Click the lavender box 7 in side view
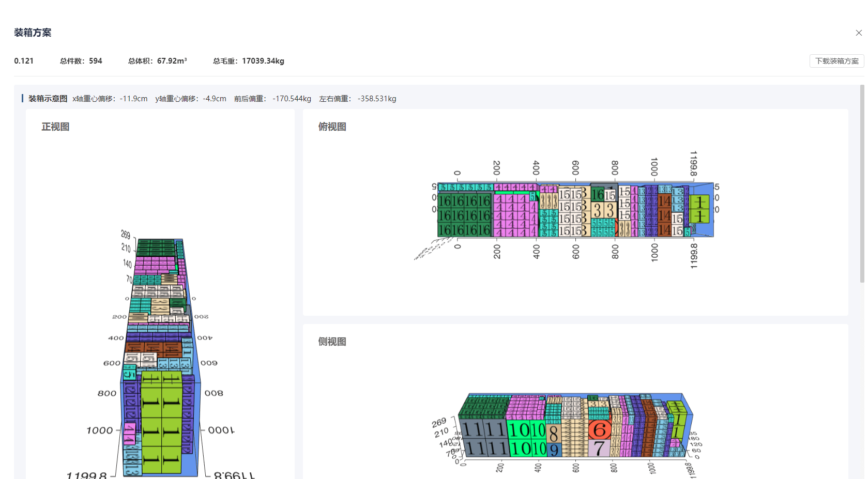 click(599, 447)
